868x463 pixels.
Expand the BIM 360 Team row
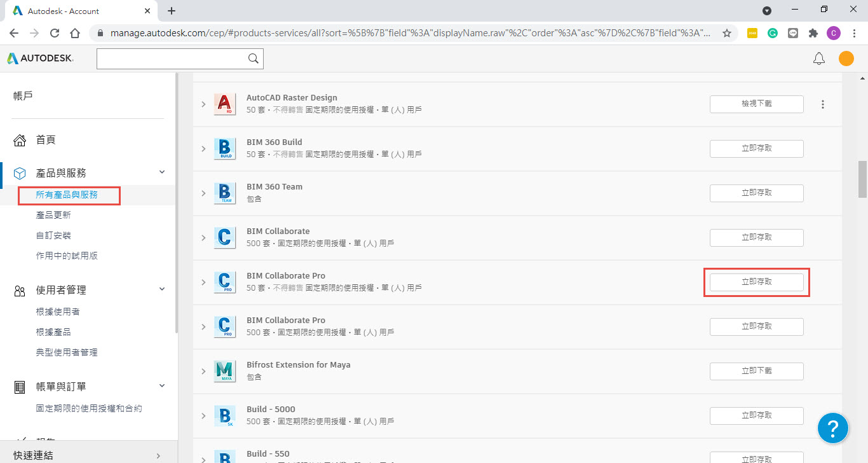click(203, 193)
